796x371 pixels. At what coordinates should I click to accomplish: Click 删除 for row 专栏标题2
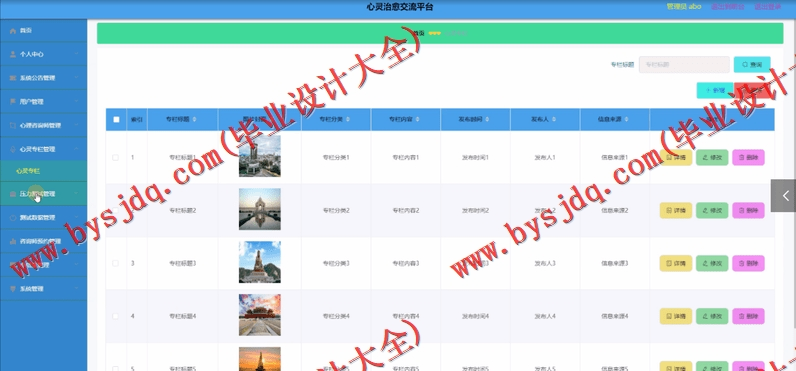748,211
